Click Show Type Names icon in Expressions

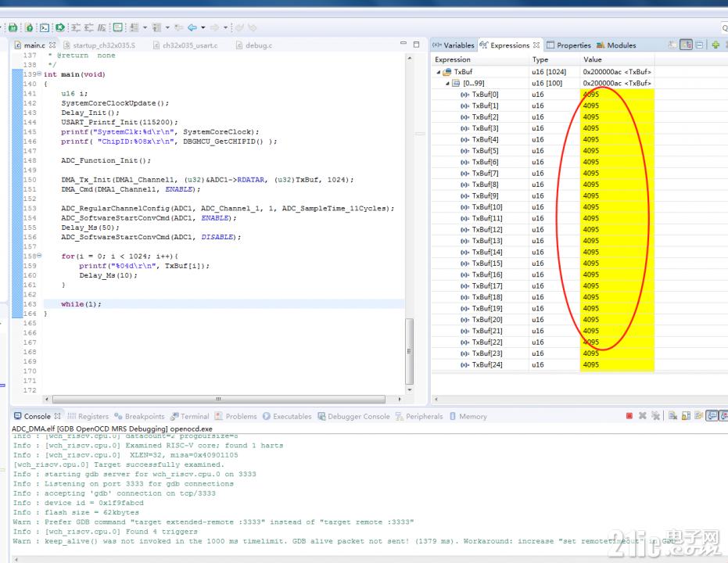tap(672, 45)
